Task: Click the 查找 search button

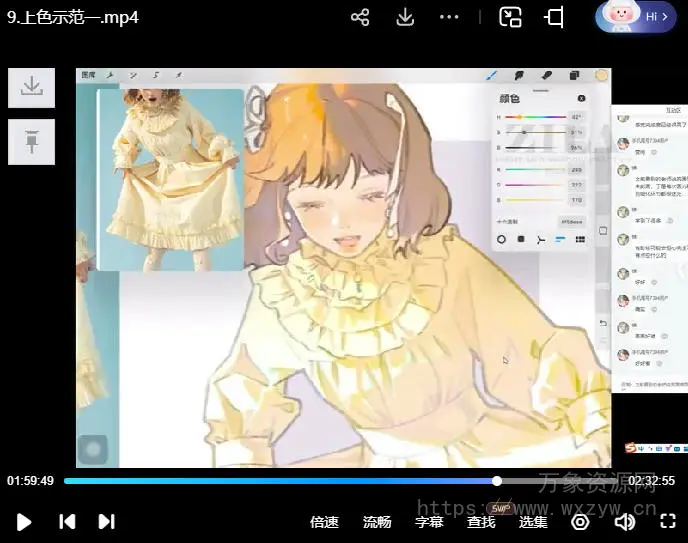Action: (481, 521)
